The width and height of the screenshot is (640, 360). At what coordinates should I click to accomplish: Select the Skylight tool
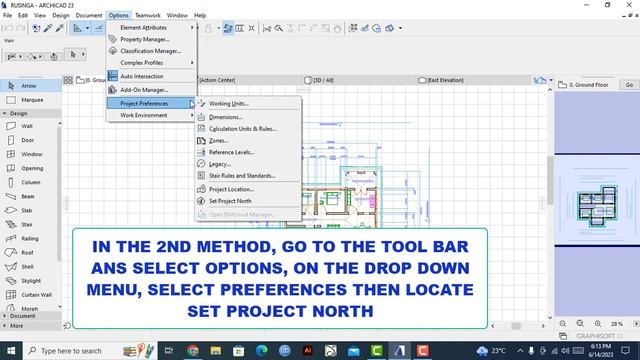tap(29, 281)
